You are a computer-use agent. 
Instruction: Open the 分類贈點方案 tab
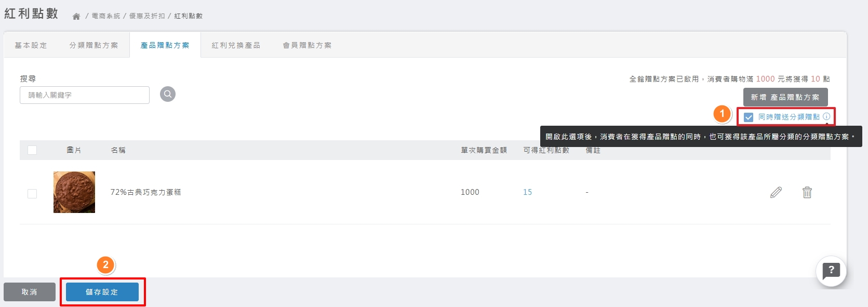click(x=94, y=46)
